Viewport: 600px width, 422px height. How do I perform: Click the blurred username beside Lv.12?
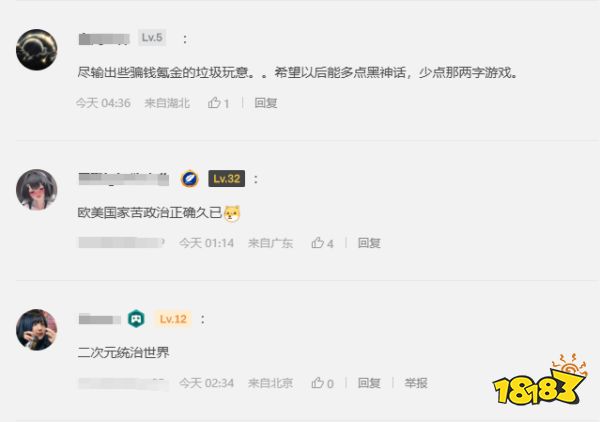pos(99,319)
